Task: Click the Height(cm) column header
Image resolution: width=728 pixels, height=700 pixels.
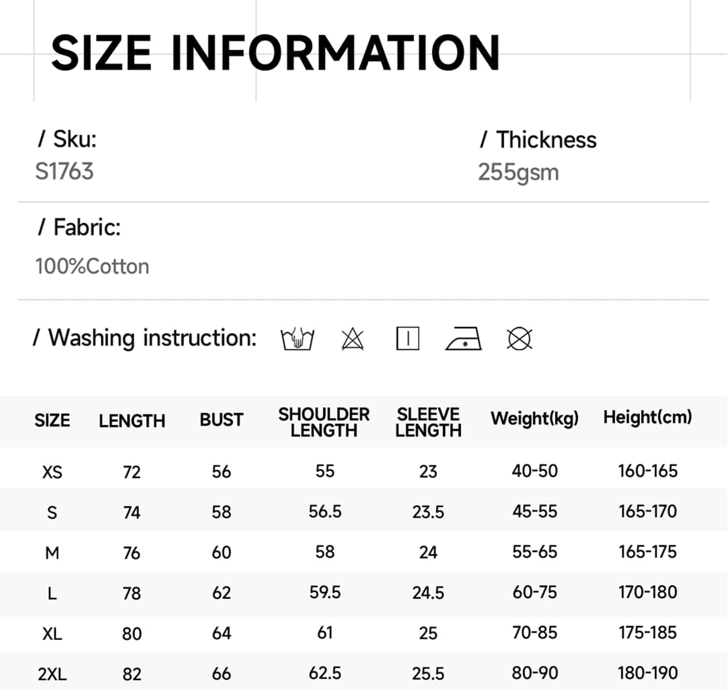Action: point(647,417)
